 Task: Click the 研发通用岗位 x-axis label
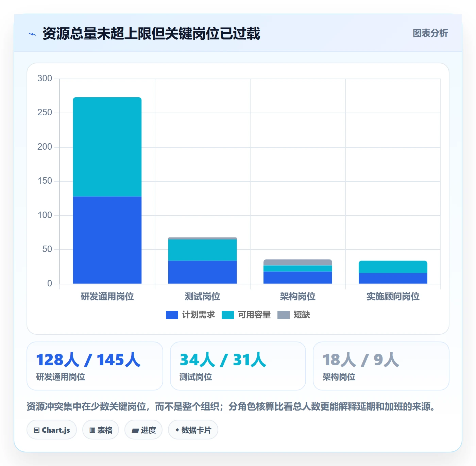pos(107,297)
